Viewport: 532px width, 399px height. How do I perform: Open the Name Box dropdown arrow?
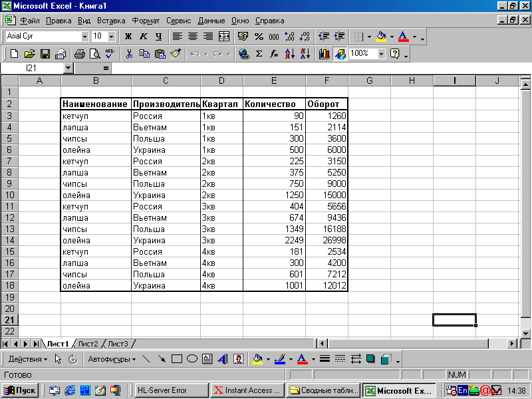coord(68,68)
